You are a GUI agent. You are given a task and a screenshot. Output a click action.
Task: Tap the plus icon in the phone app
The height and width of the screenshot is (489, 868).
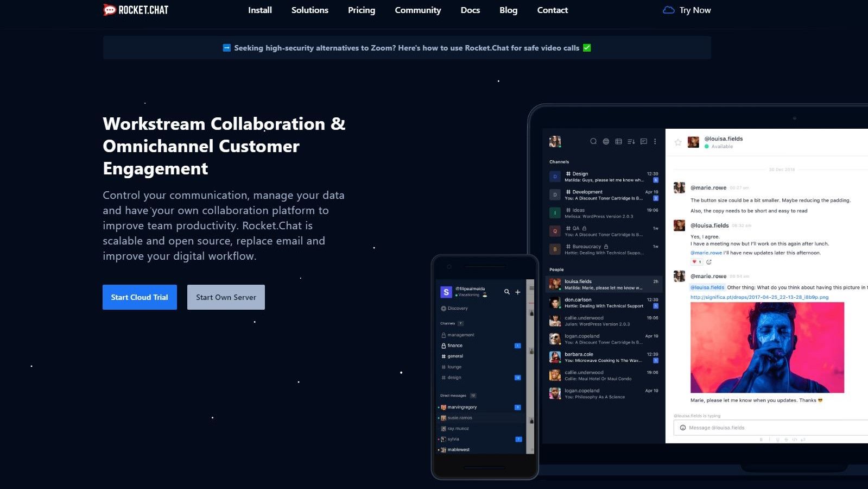tap(518, 292)
